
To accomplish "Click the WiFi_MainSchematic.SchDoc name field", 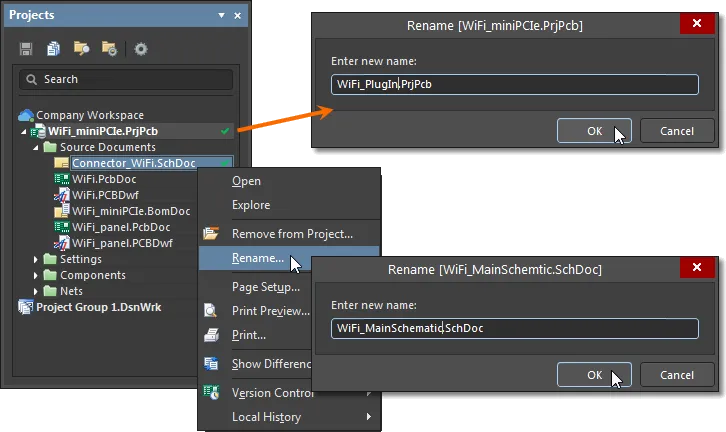I will click(x=514, y=328).
